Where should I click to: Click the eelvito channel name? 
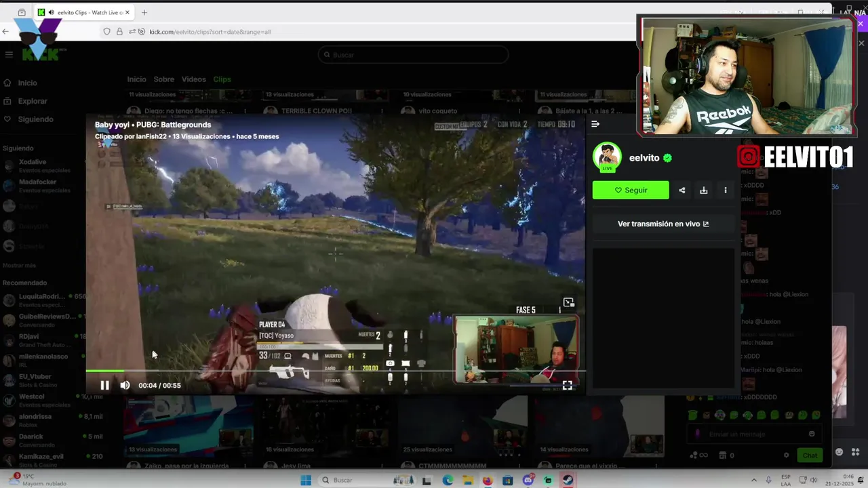pyautogui.click(x=644, y=158)
